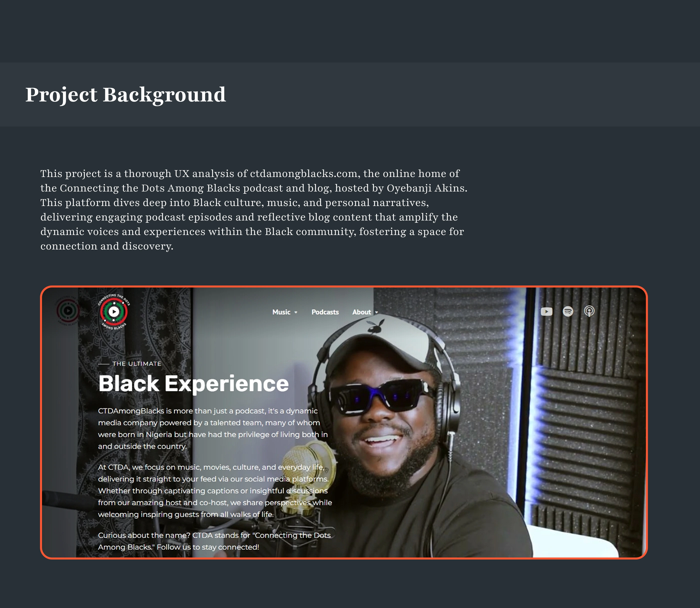Go to the Podcasts page
The width and height of the screenshot is (700, 608).
pos(325,312)
